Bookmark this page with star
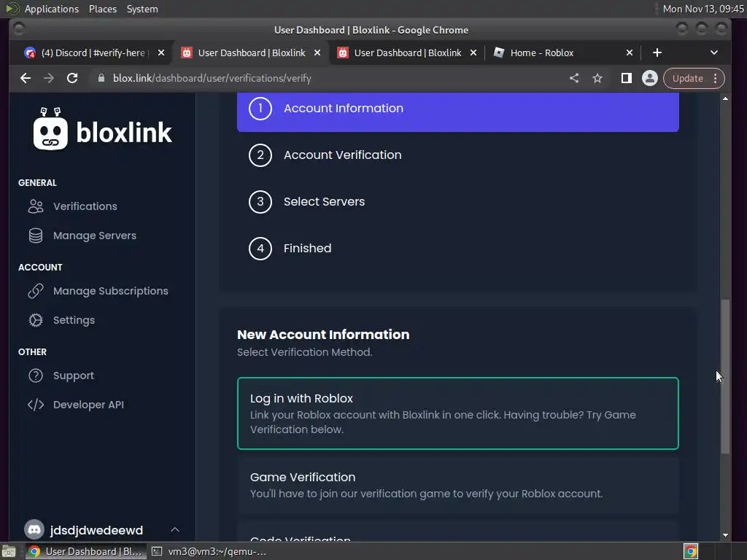Screen dimensions: 747x560 tap(597, 78)
